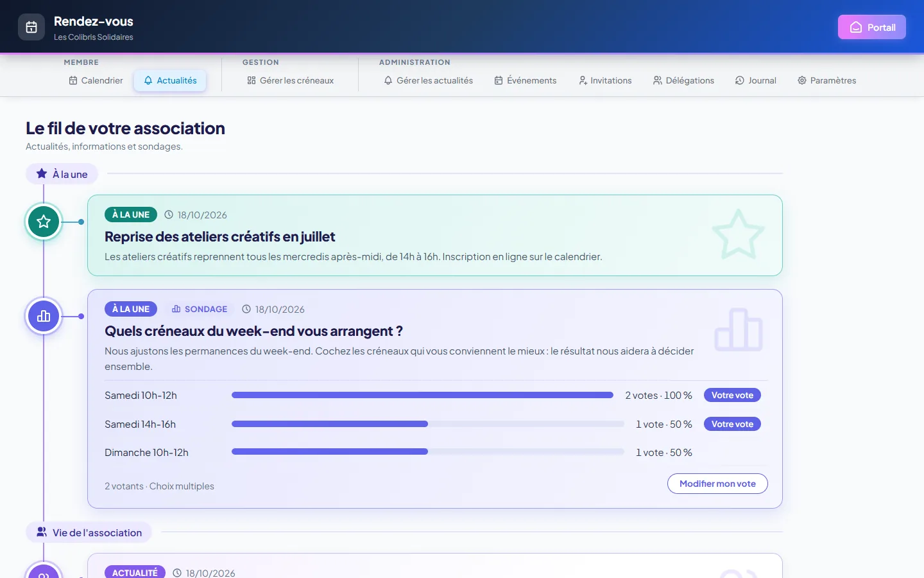
Task: Select the Samedi 10h-12h poll option
Action: [141, 396]
